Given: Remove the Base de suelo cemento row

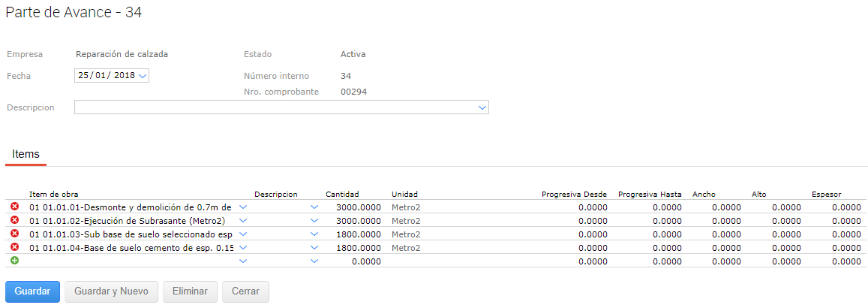Looking at the screenshot, I should [x=14, y=247].
